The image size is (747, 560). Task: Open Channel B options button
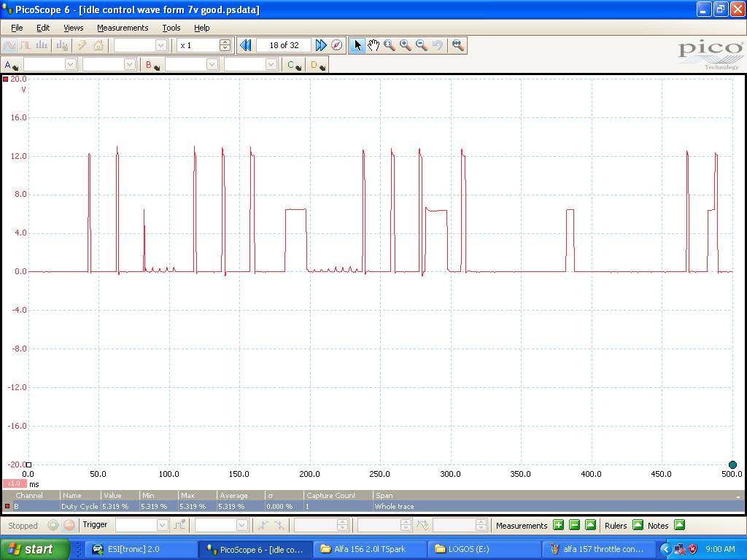(x=152, y=65)
